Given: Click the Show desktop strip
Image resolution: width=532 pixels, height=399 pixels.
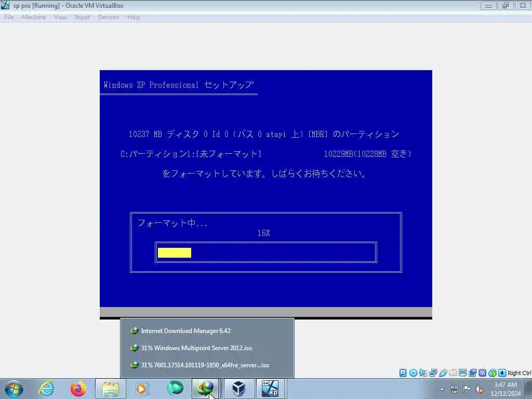Looking at the screenshot, I should click(x=528, y=389).
